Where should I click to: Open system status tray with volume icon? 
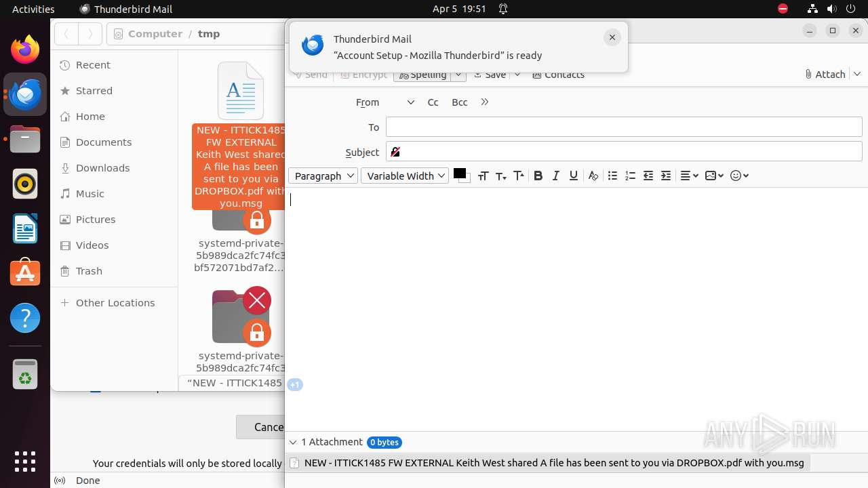[832, 9]
